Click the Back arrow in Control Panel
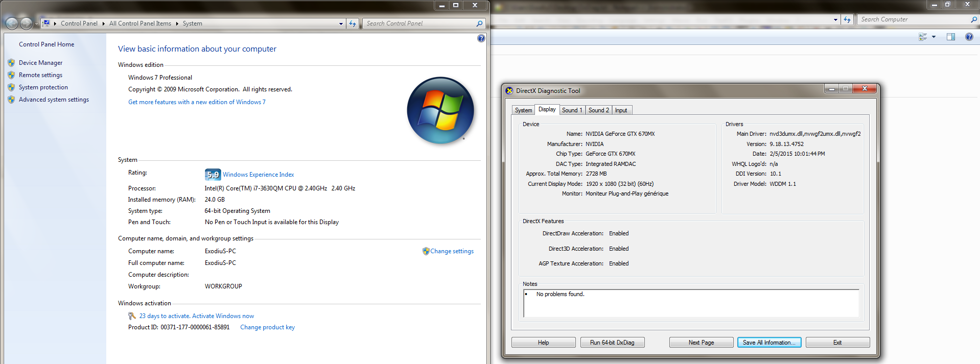This screenshot has height=364, width=980. click(x=12, y=23)
